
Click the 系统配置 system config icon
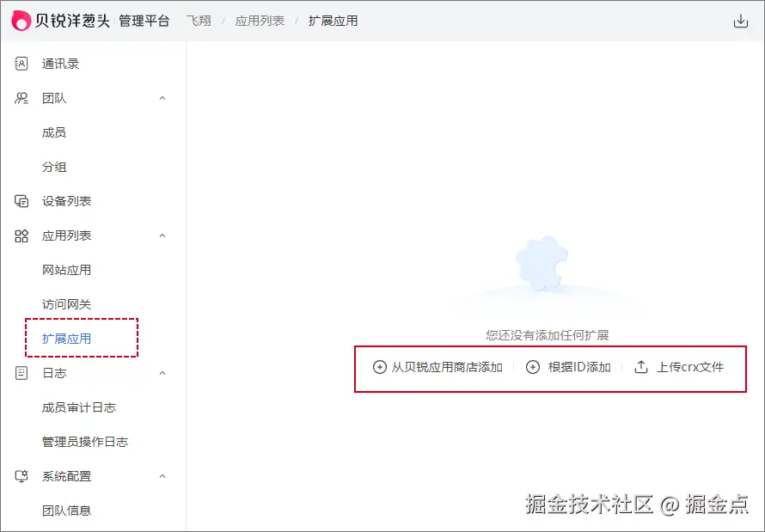tap(21, 476)
